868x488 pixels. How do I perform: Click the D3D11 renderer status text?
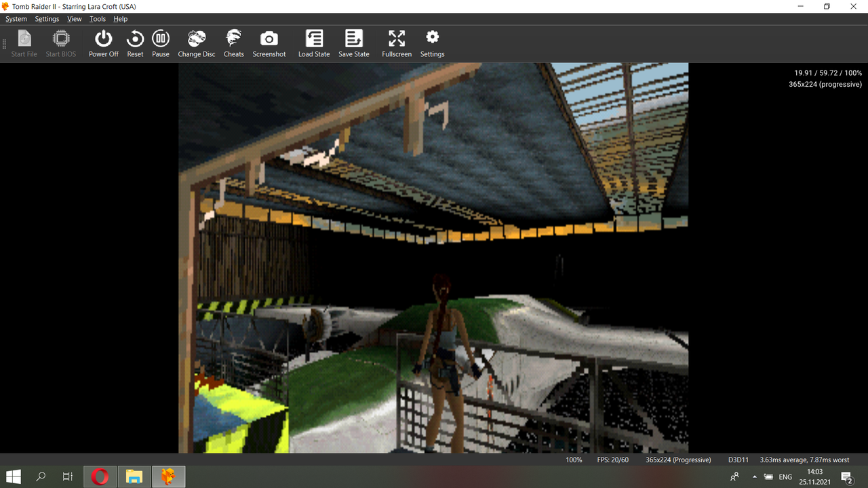coord(738,460)
